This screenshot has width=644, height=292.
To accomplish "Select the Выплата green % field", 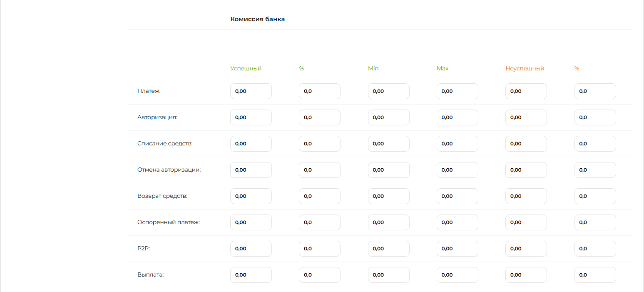I will pos(319,275).
